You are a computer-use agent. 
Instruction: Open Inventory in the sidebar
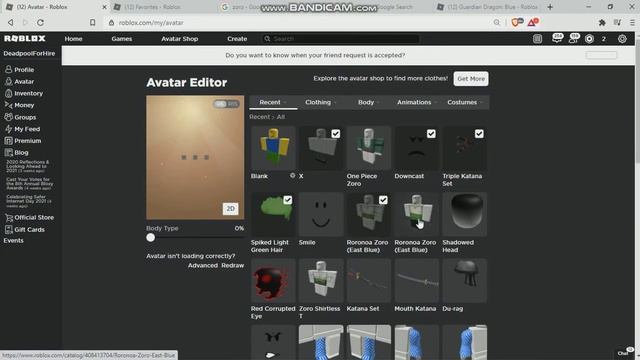pyautogui.click(x=24, y=93)
